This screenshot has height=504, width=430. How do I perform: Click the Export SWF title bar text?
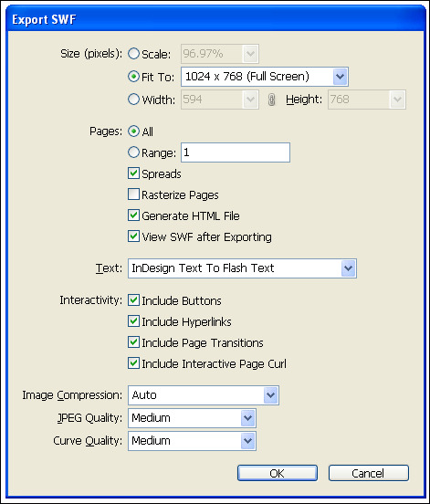(44, 19)
